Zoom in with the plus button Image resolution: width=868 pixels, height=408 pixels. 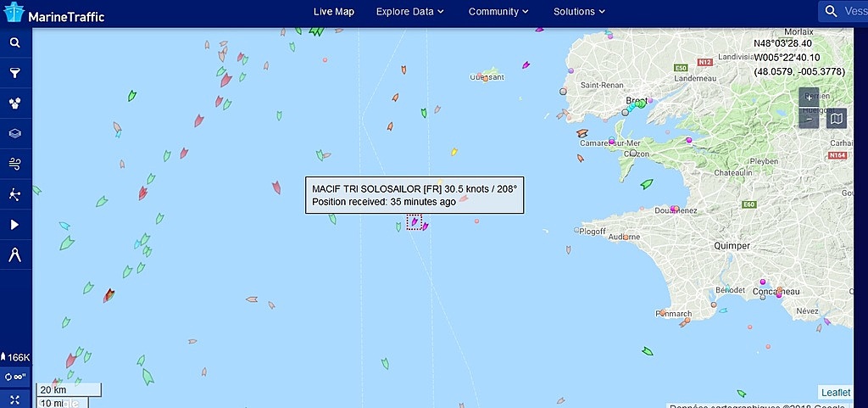(x=809, y=98)
